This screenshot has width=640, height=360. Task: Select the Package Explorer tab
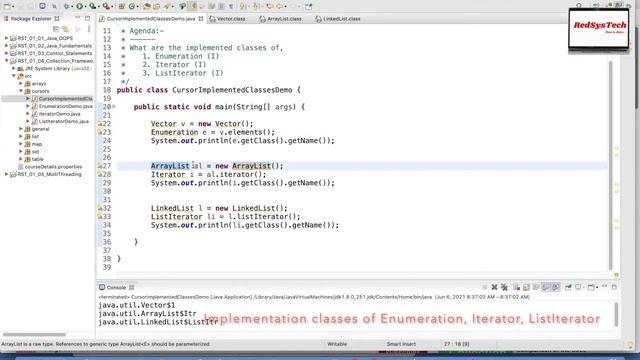[x=31, y=18]
